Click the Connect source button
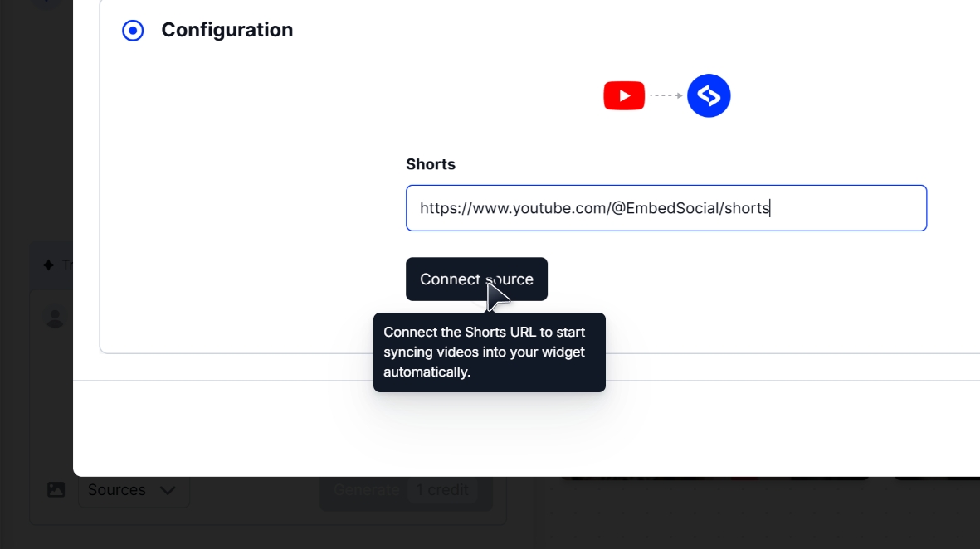 [475, 279]
